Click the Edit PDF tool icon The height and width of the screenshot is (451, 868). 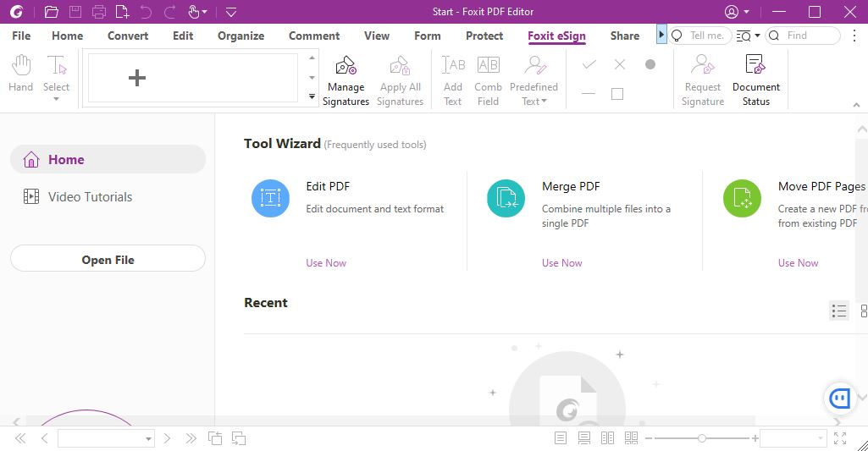point(270,198)
